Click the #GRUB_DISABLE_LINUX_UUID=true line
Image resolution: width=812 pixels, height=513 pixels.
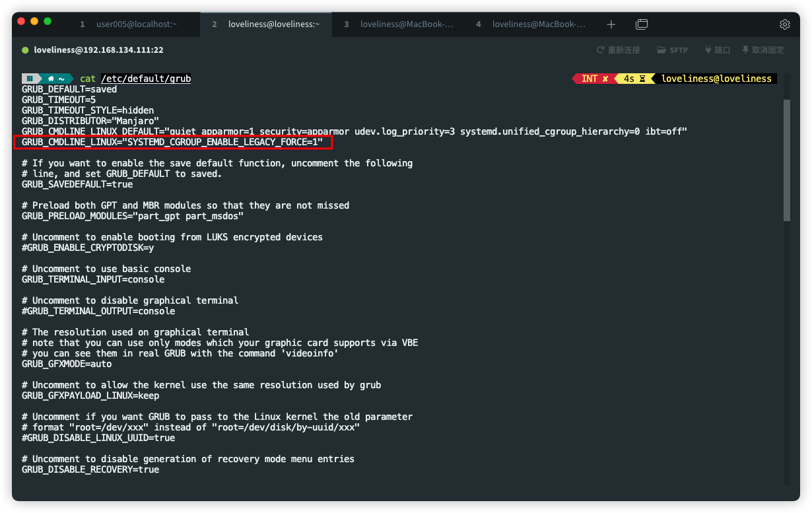pos(98,438)
